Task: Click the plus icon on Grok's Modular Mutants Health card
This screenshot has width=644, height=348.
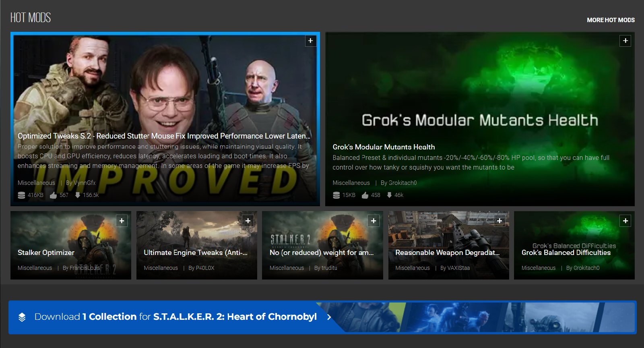Action: pos(625,41)
